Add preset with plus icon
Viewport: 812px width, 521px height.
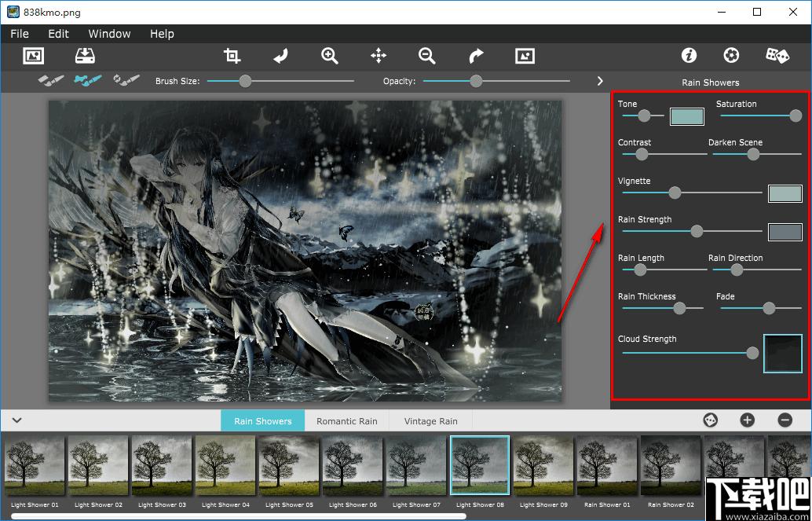748,420
